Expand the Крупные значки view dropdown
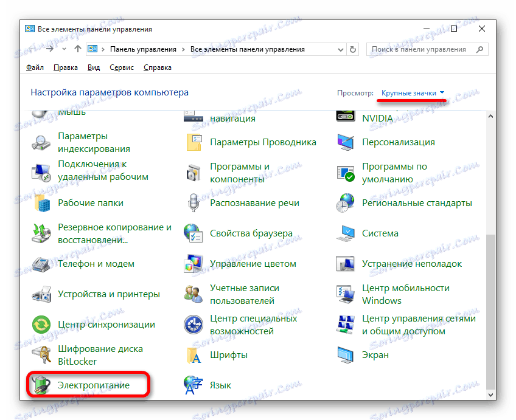The image size is (516, 420). (x=413, y=93)
